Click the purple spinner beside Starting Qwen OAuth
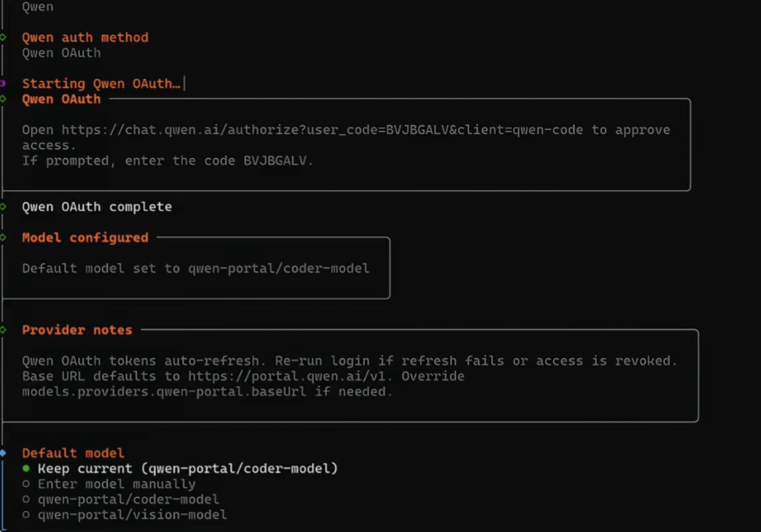 [3, 83]
